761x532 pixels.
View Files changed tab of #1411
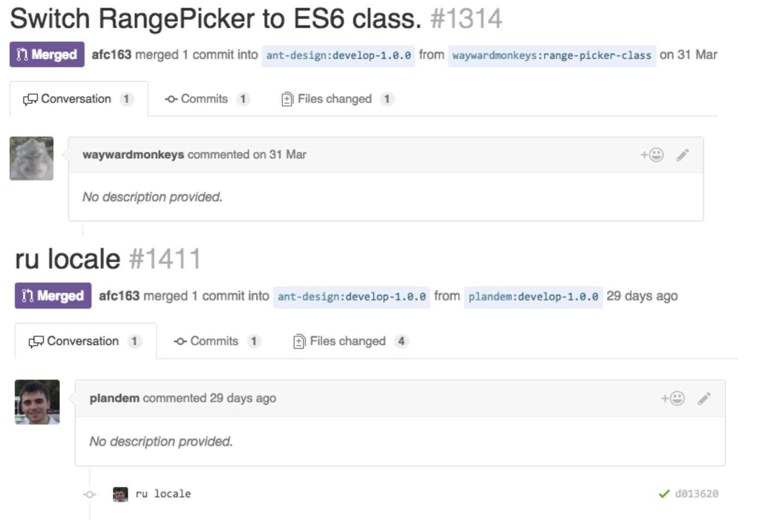[x=347, y=341]
